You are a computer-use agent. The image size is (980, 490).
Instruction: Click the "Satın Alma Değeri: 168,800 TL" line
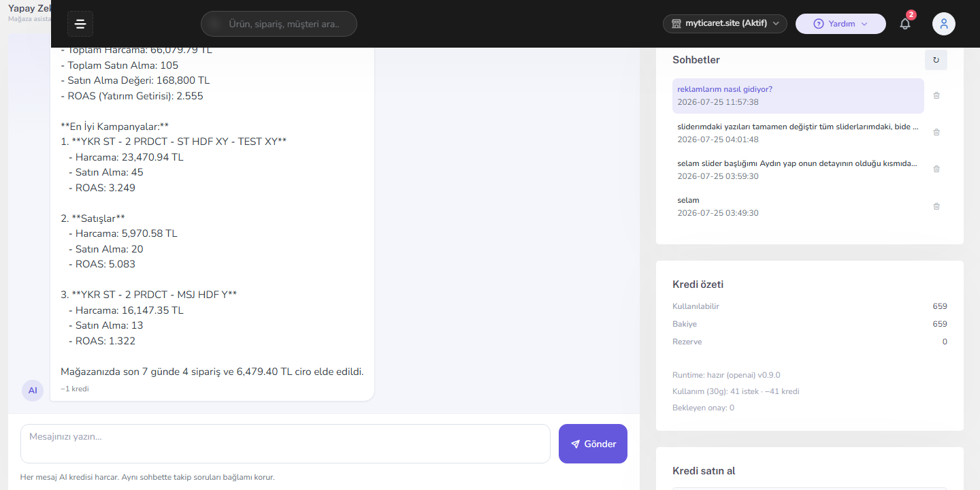[135, 80]
